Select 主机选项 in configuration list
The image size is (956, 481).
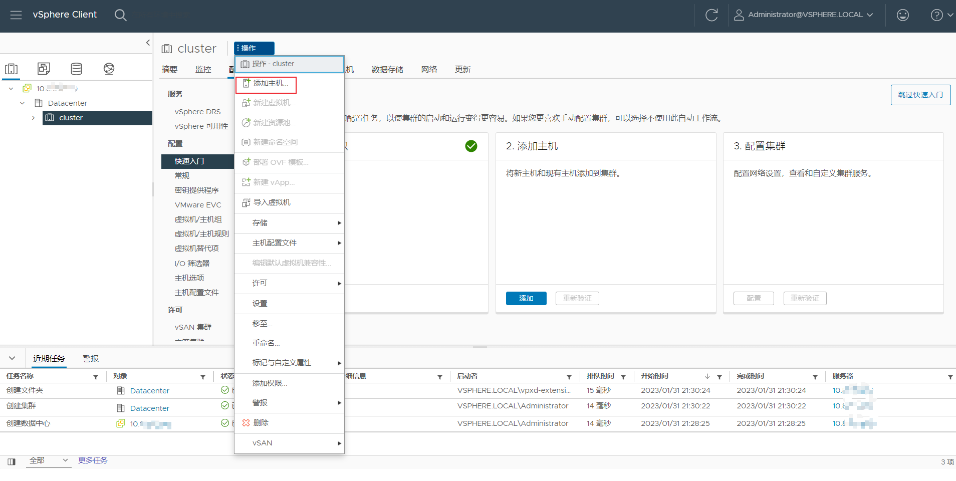tap(189, 278)
